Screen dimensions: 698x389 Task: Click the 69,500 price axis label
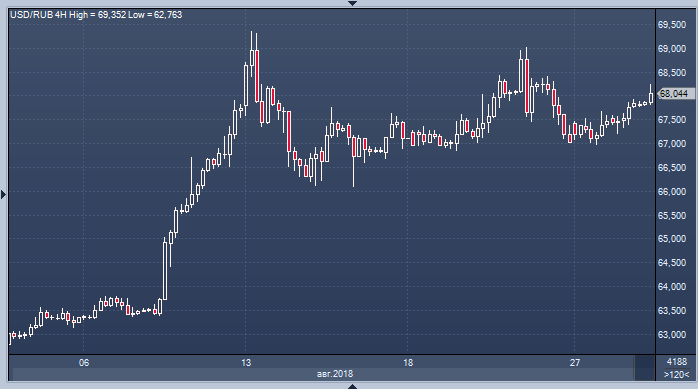click(x=672, y=25)
